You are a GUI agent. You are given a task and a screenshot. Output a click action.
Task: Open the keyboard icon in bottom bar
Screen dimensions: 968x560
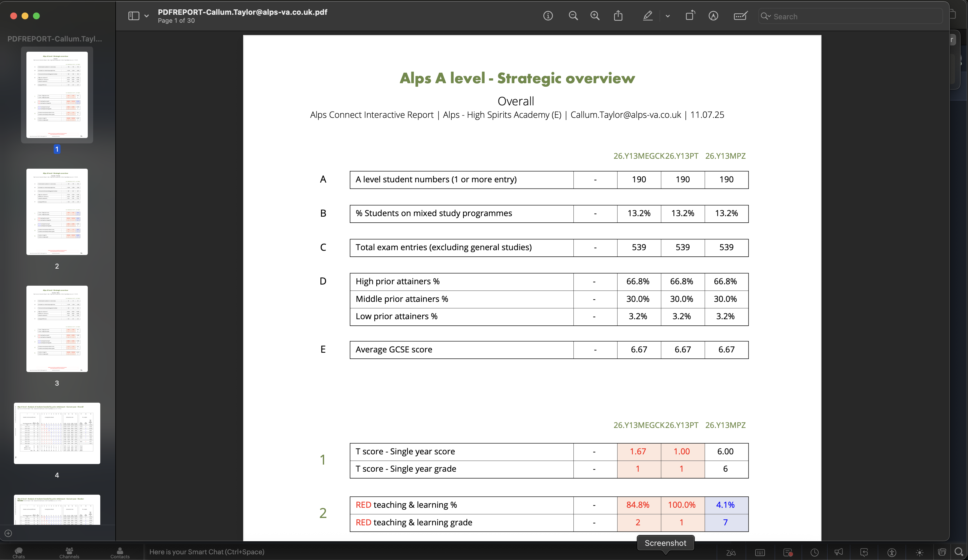coord(760,552)
